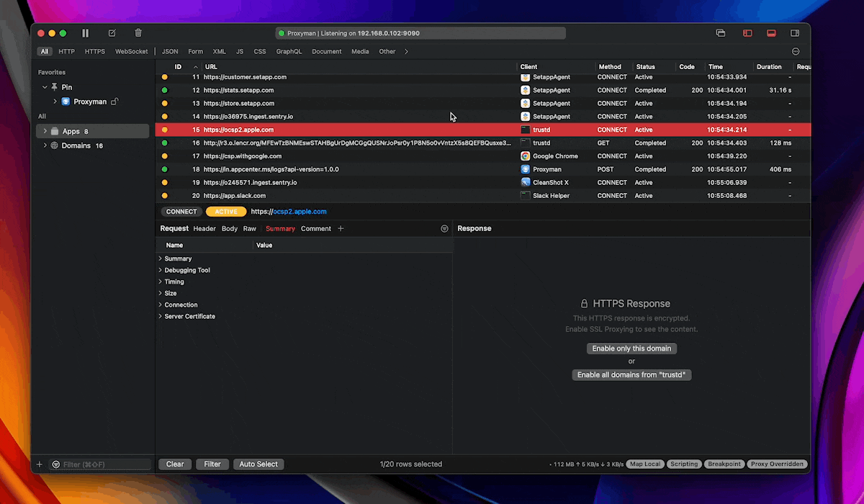Filter by JSON content type
864x504 pixels.
pos(170,52)
